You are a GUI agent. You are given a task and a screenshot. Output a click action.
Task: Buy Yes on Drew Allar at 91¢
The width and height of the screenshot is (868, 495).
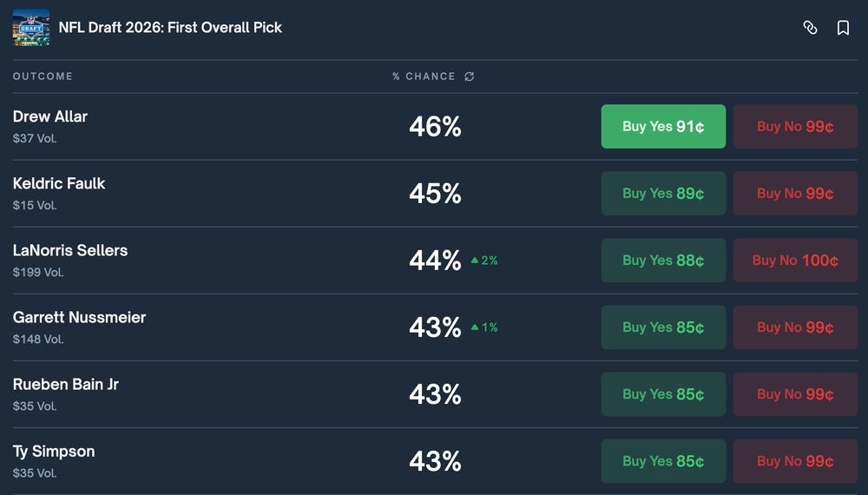pyautogui.click(x=663, y=127)
